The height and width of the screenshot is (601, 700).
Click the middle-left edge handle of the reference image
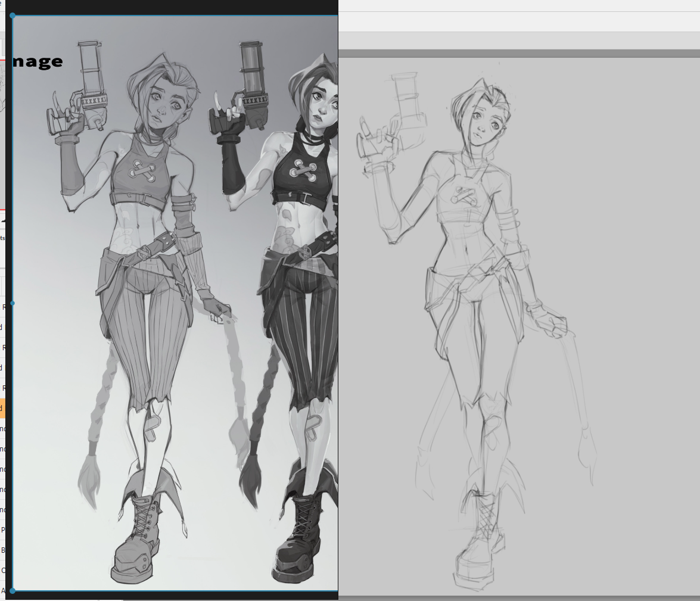click(x=13, y=303)
